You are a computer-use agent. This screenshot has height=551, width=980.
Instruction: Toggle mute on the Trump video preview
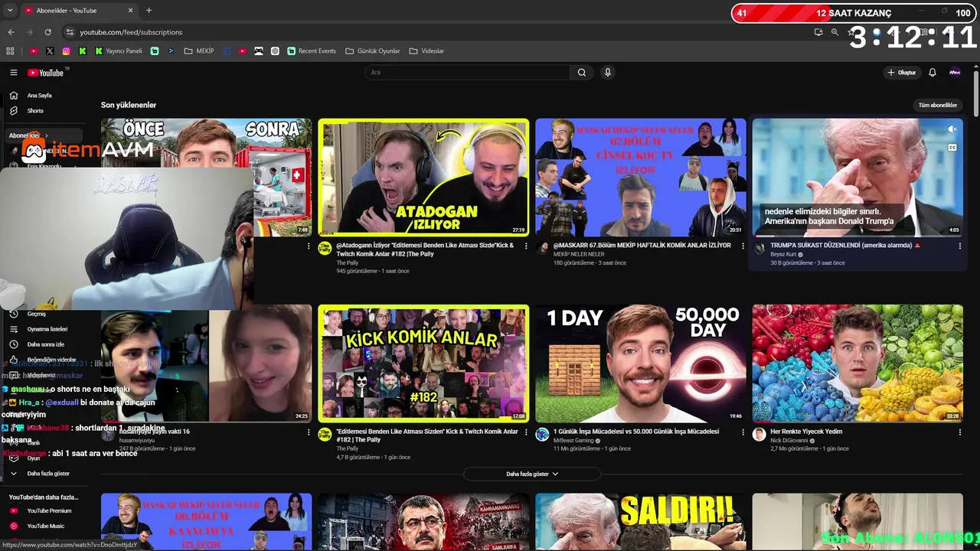point(952,129)
